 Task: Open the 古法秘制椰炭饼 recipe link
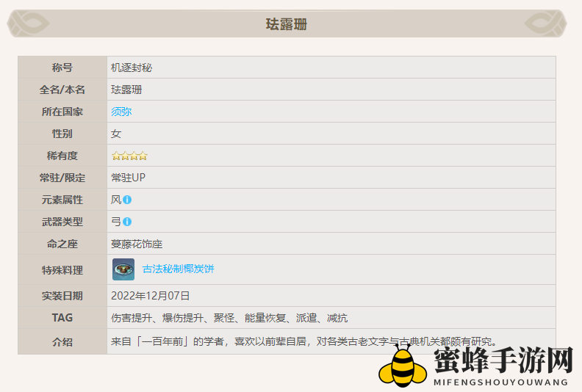[178, 269]
